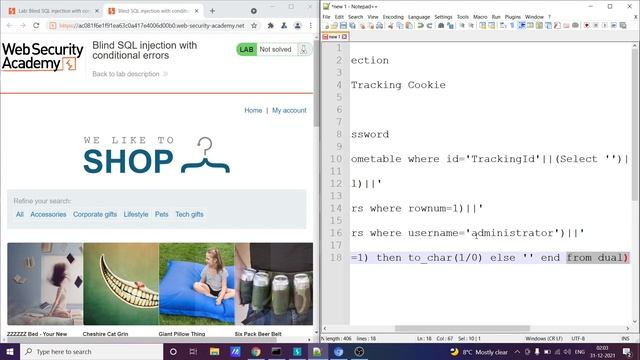Create a new document in Notepad++ toolbar
Image resolution: width=640 pixels, height=360 pixels.
click(327, 25)
